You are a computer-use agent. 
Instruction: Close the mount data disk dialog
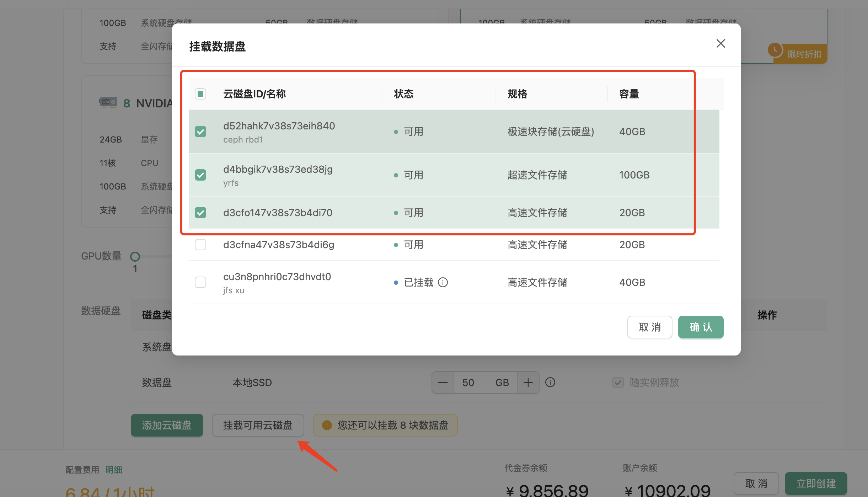coord(720,43)
